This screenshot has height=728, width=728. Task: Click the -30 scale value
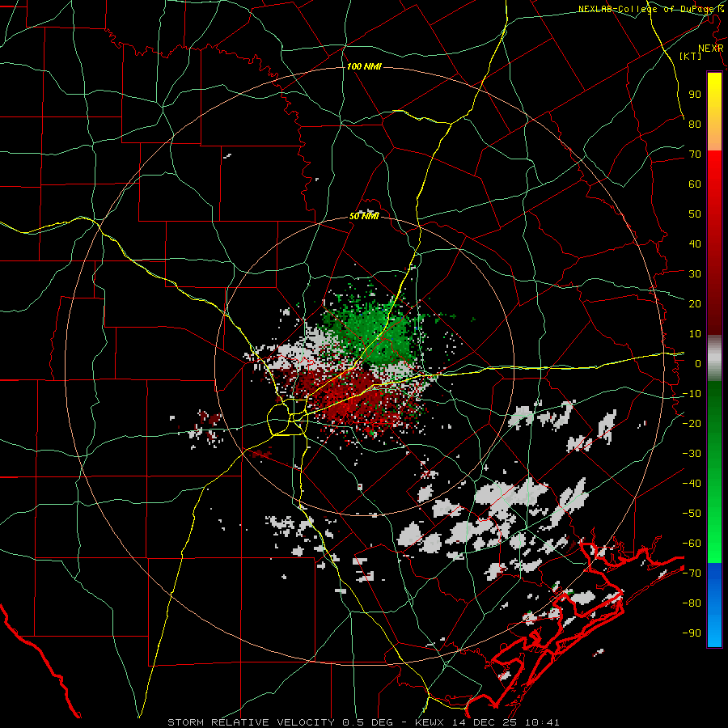692,454
